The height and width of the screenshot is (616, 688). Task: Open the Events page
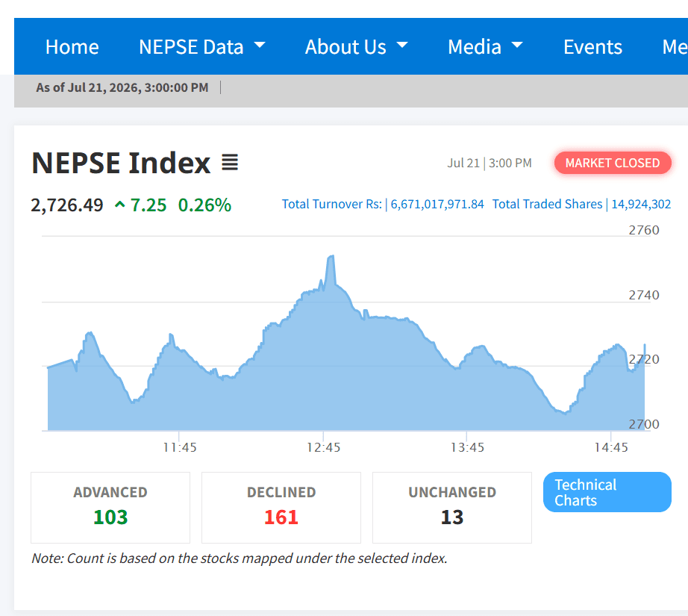[x=592, y=47]
